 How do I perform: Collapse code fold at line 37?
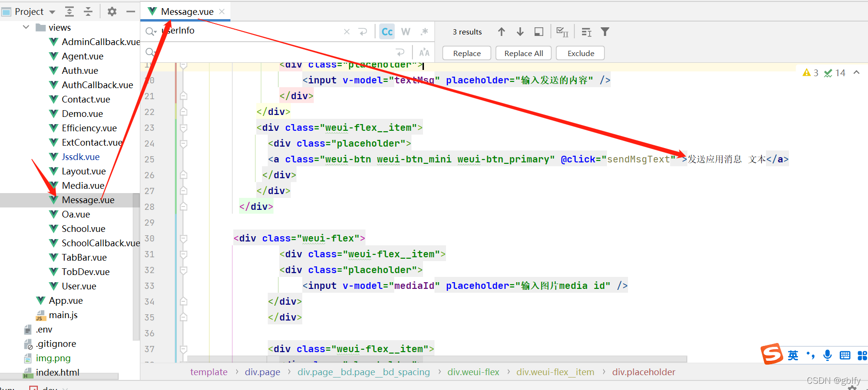click(183, 349)
